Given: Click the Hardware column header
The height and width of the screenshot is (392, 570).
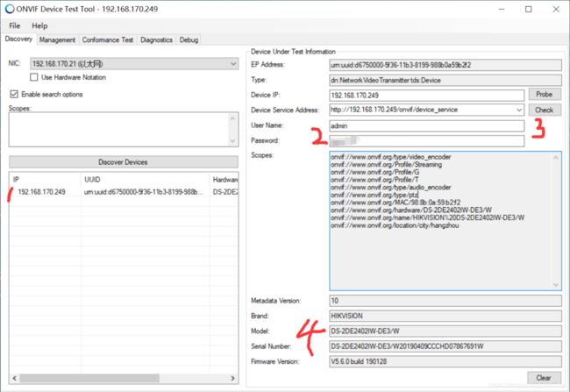Looking at the screenshot, I should (x=224, y=179).
